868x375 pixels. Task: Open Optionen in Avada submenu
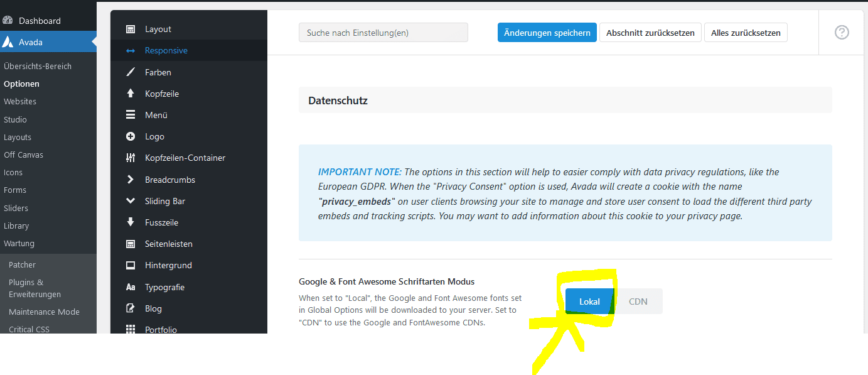click(21, 84)
